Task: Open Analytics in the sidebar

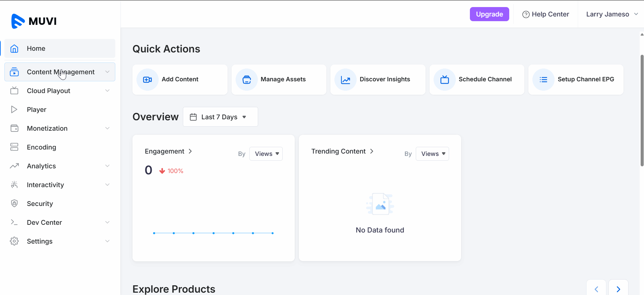Action: pos(41,166)
